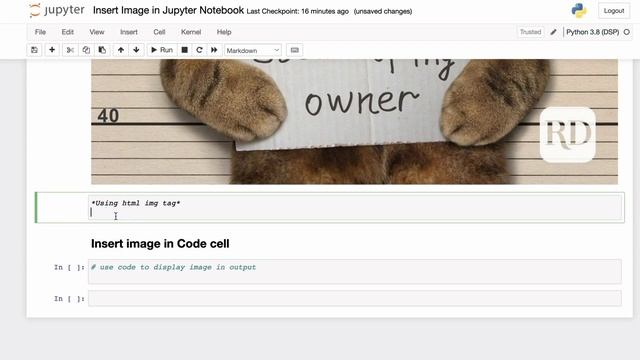Interrupt the kernel with the stop icon
640x360 pixels.
[184, 50]
